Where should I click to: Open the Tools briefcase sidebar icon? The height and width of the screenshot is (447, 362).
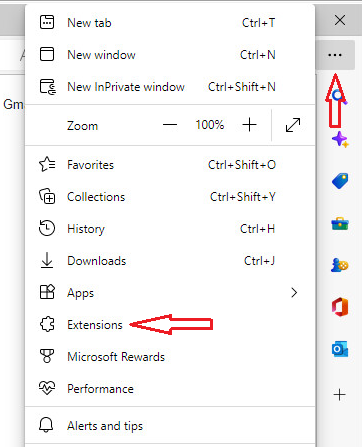pos(340,224)
